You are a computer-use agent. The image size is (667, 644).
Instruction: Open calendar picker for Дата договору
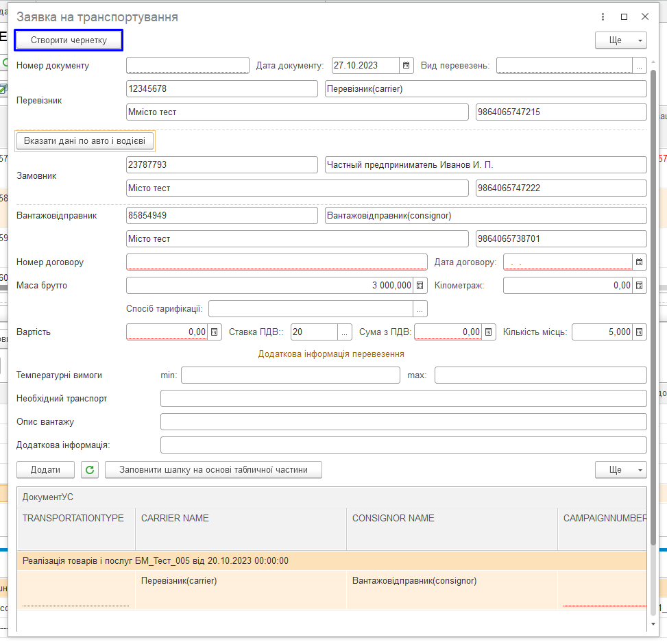click(639, 262)
